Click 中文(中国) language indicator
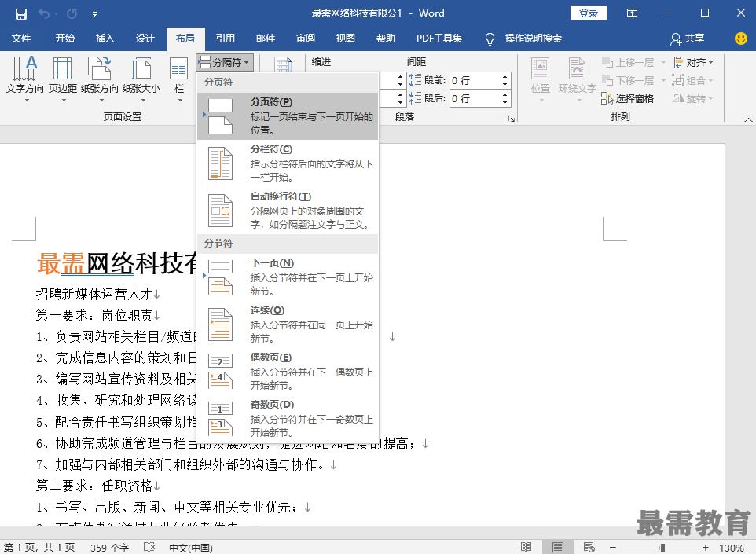 pyautogui.click(x=191, y=547)
